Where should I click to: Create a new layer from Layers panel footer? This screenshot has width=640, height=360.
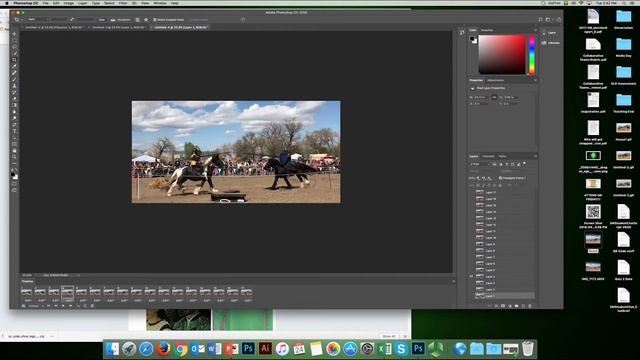(x=523, y=306)
